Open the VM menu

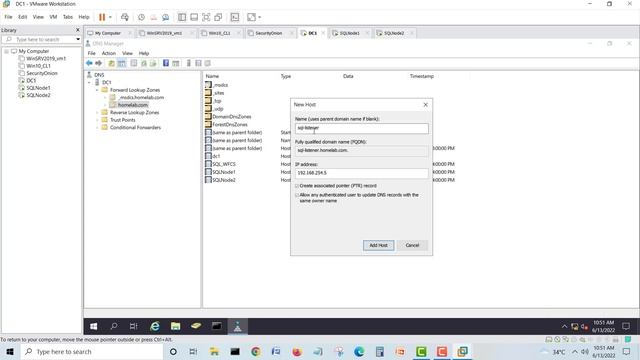click(x=53, y=17)
